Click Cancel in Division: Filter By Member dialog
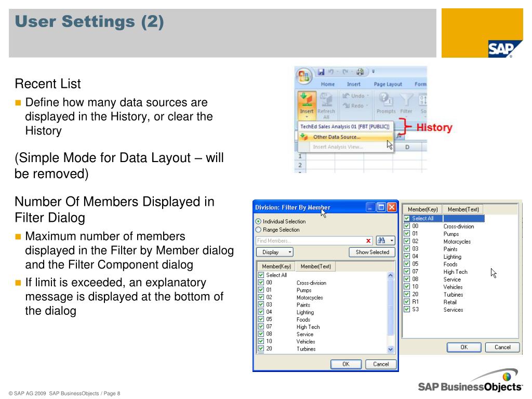532x399 pixels. click(x=381, y=364)
